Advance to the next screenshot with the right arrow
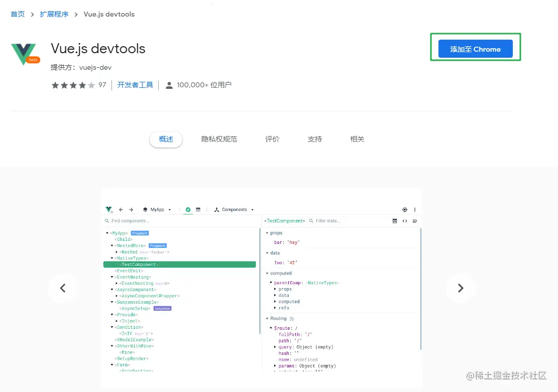The width and height of the screenshot is (558, 392). pyautogui.click(x=461, y=288)
